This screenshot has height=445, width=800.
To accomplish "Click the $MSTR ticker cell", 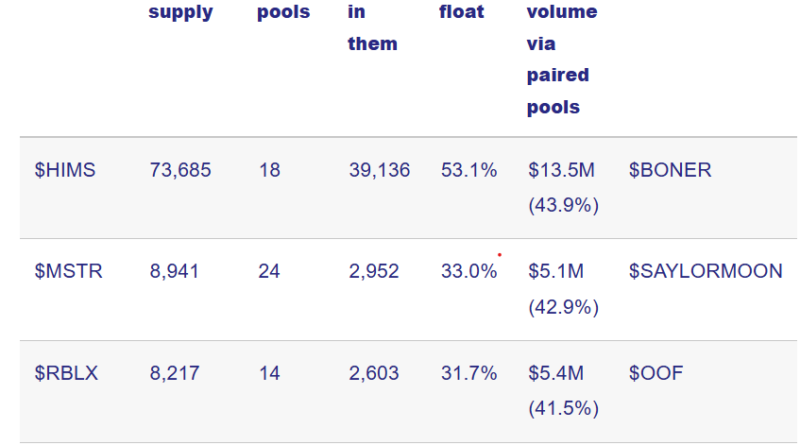I will click(68, 271).
